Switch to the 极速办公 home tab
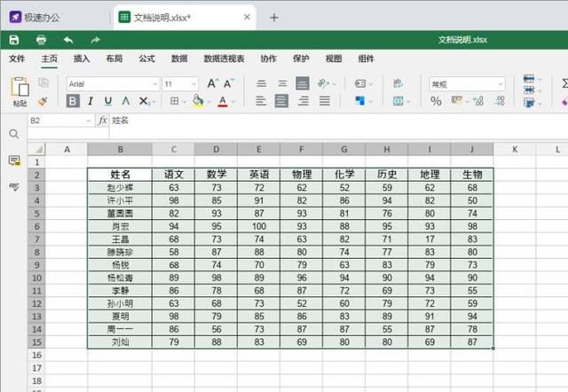 coord(35,17)
